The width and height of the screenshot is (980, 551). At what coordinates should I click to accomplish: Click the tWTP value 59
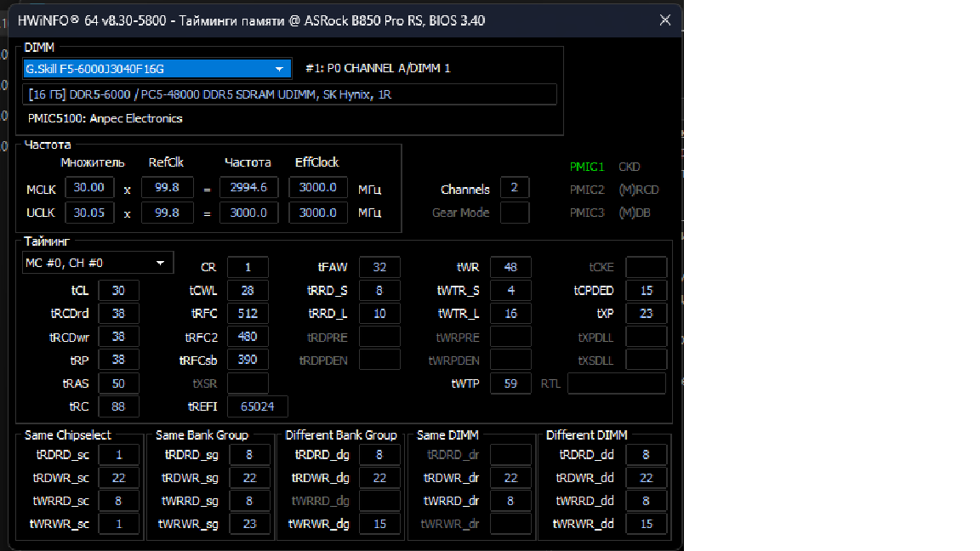(x=510, y=383)
